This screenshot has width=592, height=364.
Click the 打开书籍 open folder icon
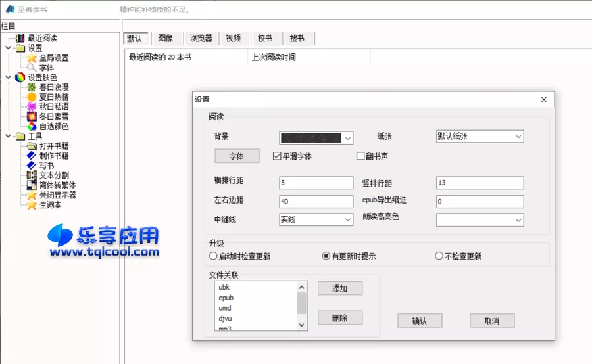point(32,146)
